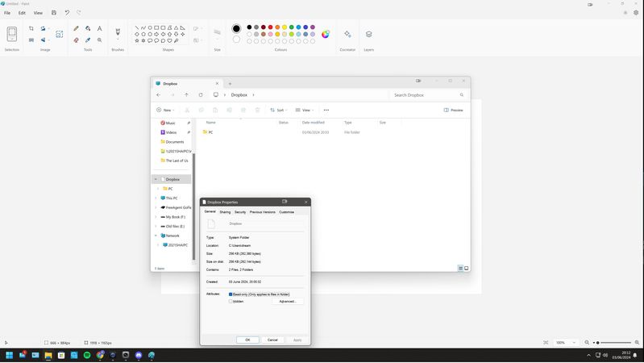
Task: Show hidden system tray icons
Action: click(x=588, y=355)
